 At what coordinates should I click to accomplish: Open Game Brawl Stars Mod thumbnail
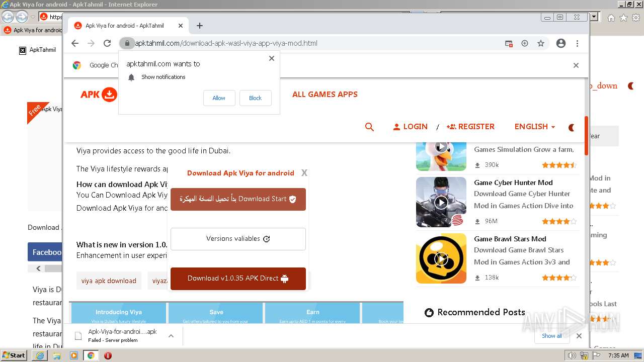441,258
